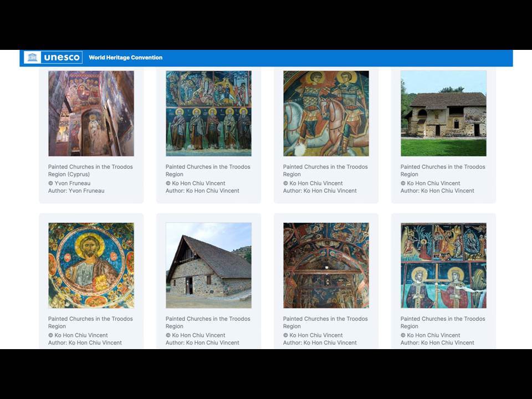Click the UNESCO temple logo icon

(x=32, y=57)
